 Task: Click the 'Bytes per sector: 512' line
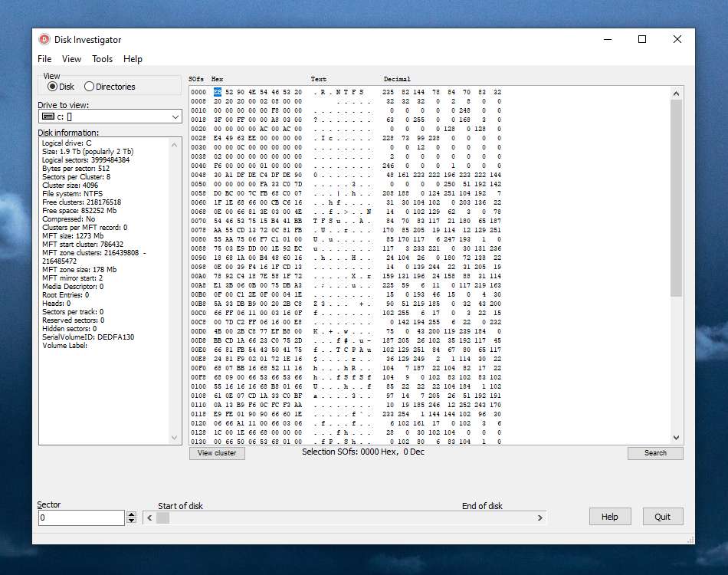[x=76, y=168]
